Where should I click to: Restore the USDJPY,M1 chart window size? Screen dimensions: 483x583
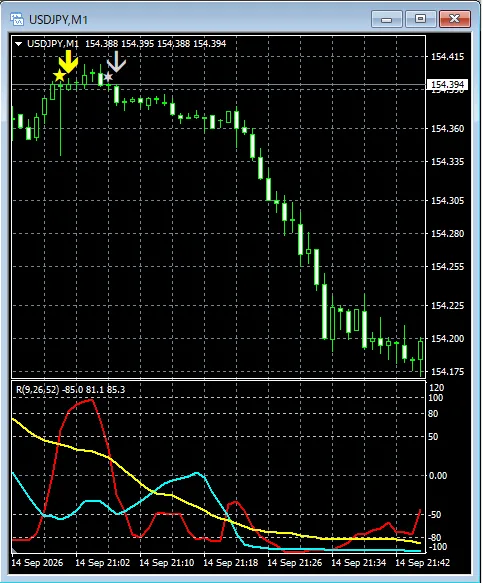tap(421, 19)
